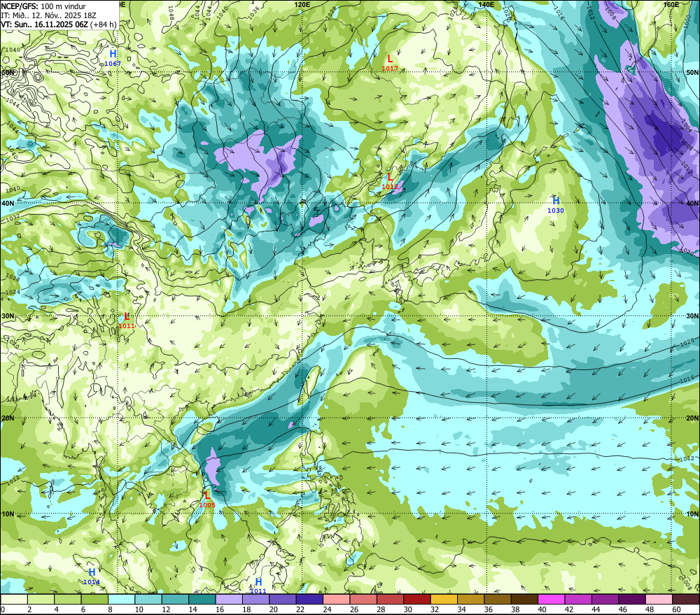This screenshot has width=700, height=615.
Task: Click the legend value '24'
Action: tap(327, 609)
